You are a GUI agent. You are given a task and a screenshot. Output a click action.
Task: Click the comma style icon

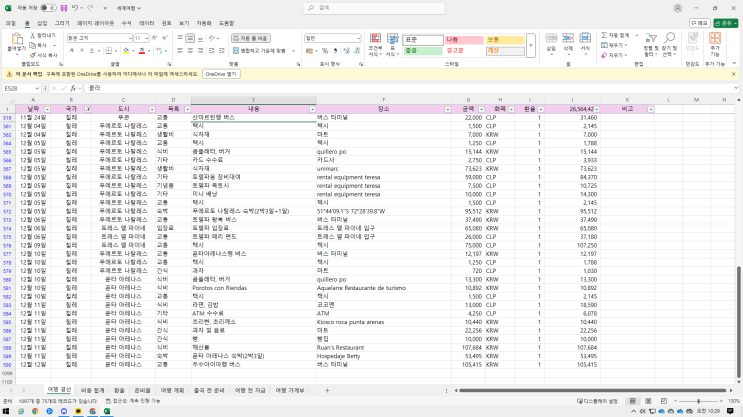click(x=335, y=51)
